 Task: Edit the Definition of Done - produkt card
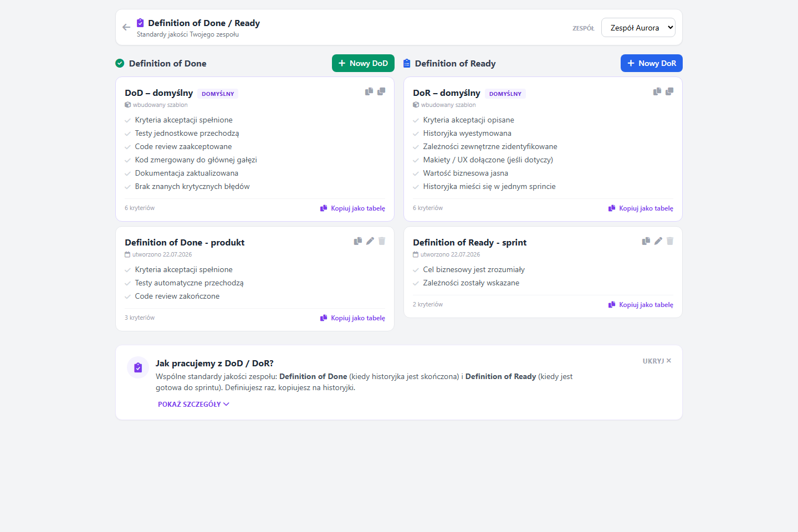(x=370, y=241)
